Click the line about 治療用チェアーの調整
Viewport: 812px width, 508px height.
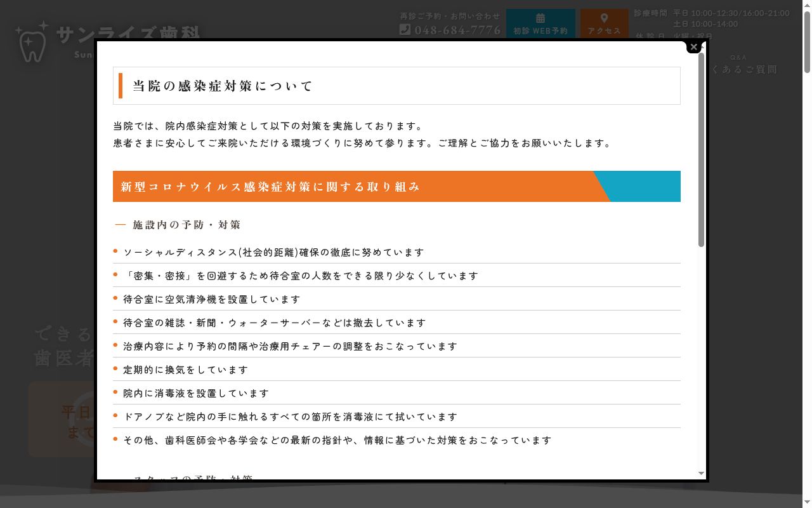290,346
